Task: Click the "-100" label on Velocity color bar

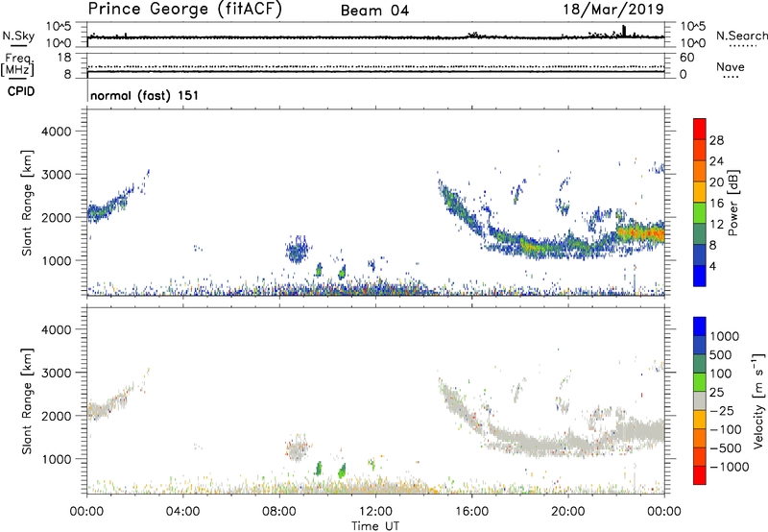Action: 726,429
